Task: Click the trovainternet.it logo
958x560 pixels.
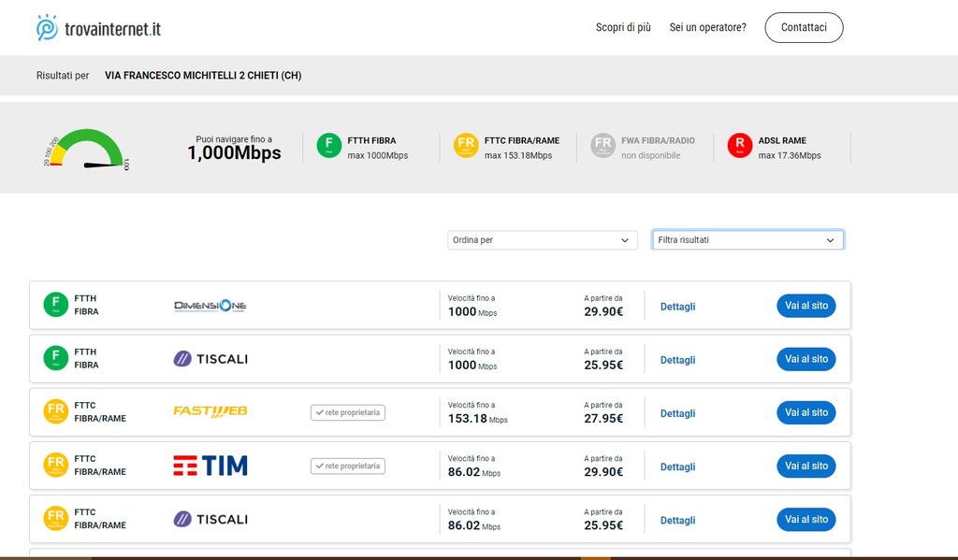Action: click(98, 28)
